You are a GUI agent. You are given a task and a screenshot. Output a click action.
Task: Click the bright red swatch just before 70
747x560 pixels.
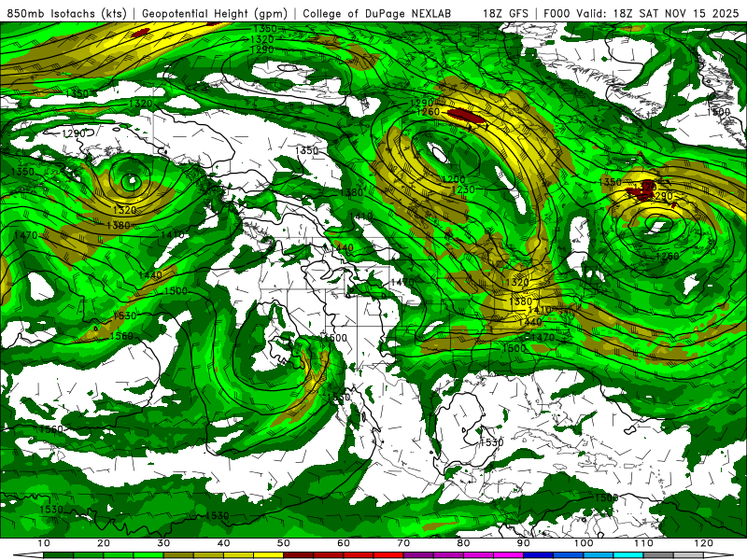(x=388, y=555)
